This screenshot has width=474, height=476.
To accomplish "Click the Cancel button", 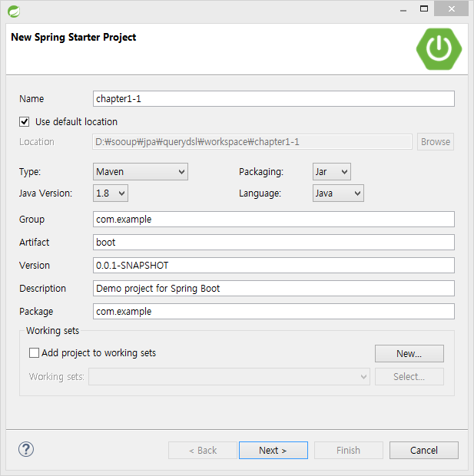I will [424, 450].
